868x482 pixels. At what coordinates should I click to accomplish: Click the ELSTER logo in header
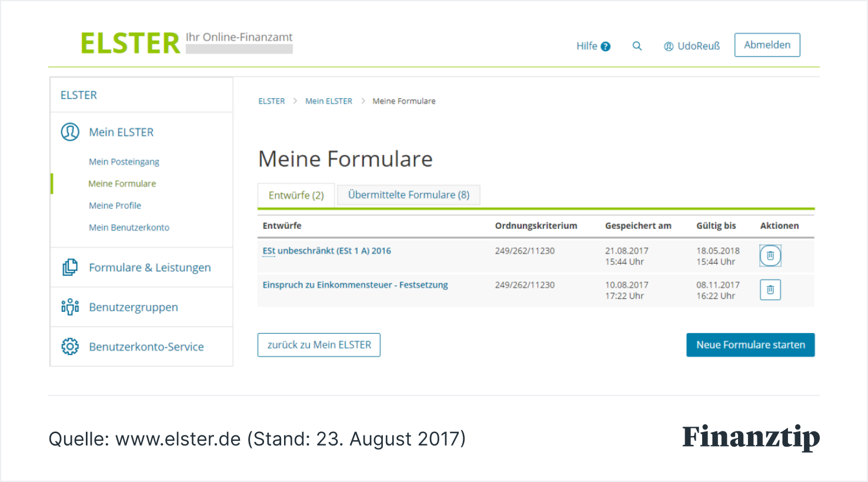[x=131, y=44]
